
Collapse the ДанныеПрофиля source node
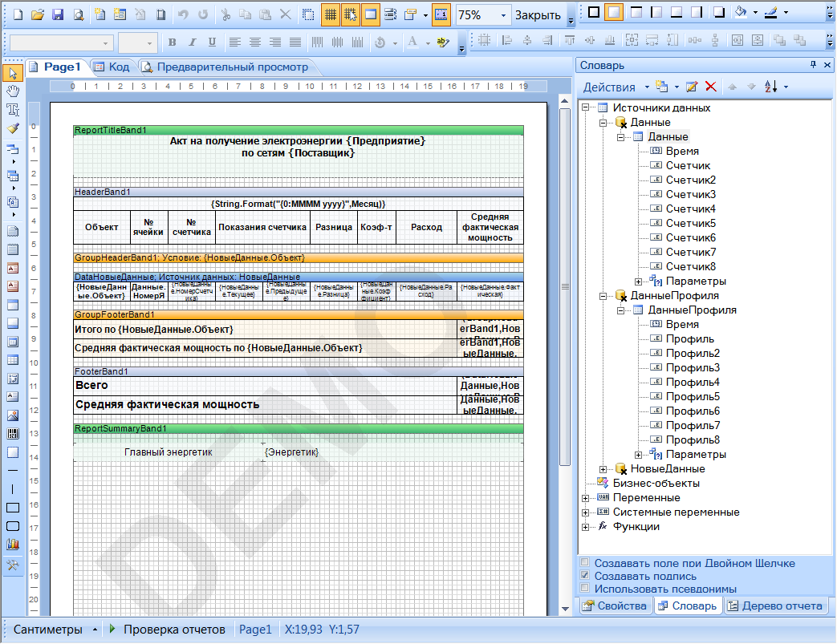tap(603, 296)
